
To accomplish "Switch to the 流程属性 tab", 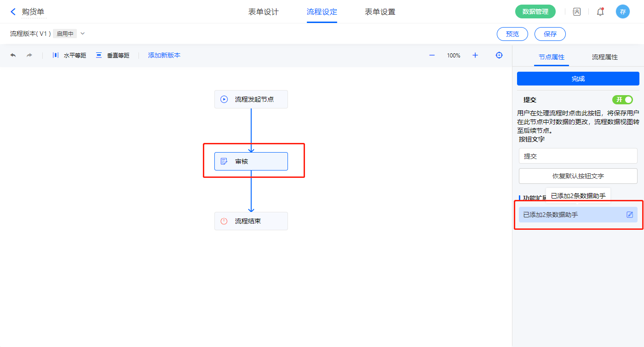I will (x=604, y=57).
